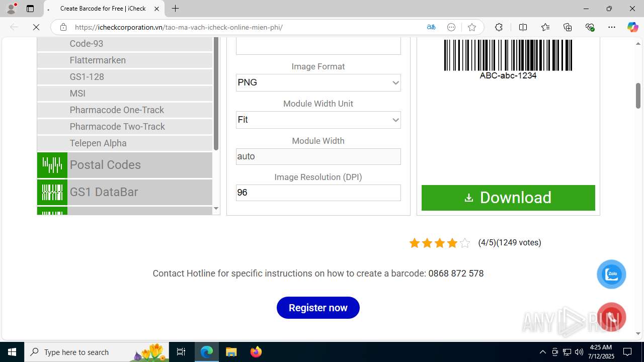This screenshot has width=644, height=362.
Task: Click the first rating star
Action: [415, 243]
